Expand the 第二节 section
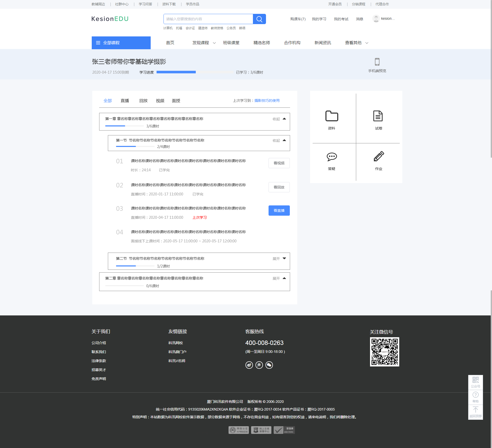This screenshot has width=492, height=448. (x=279, y=259)
